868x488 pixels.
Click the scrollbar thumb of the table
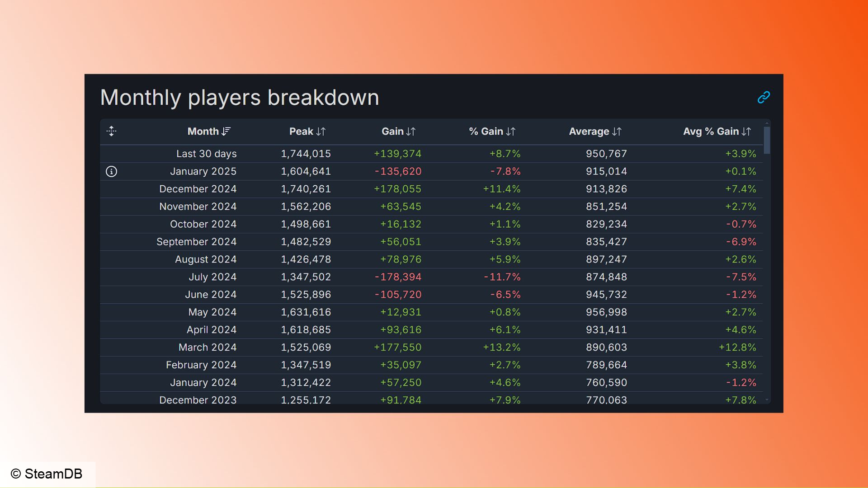(x=767, y=140)
